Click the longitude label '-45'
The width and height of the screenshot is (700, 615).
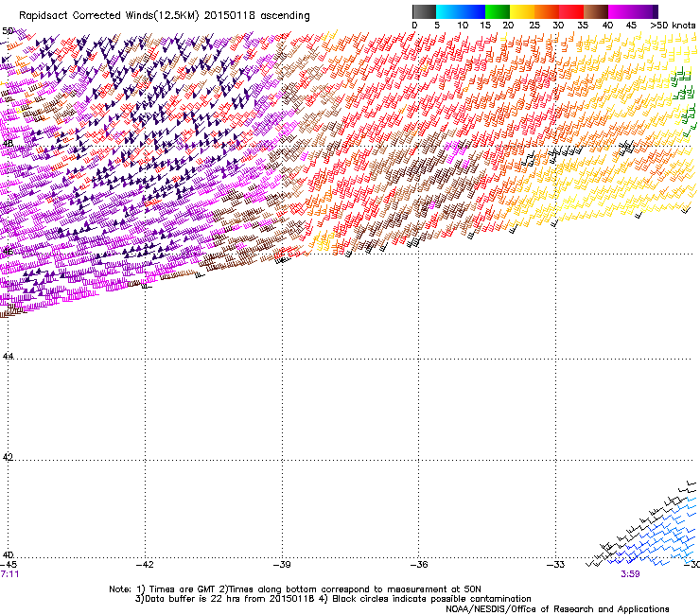point(9,565)
